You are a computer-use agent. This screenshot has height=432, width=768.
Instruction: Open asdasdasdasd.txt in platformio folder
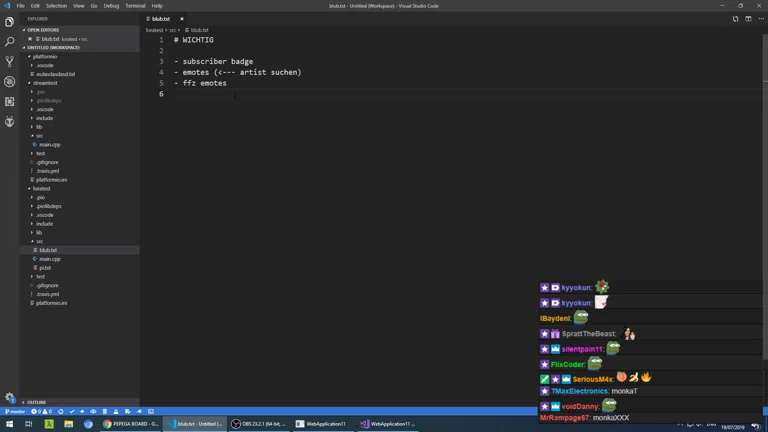[55, 74]
